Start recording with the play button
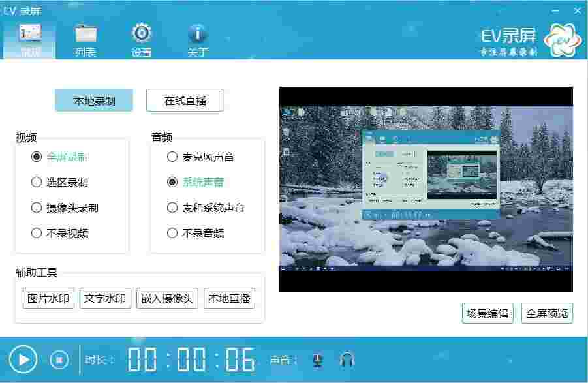The height and width of the screenshot is (383, 588). click(x=24, y=358)
